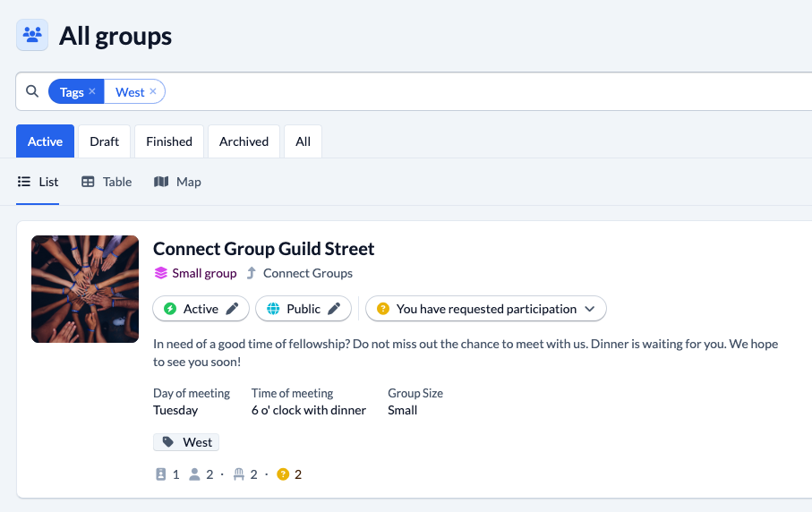Viewport: 812px width, 512px height.
Task: Click the group hands thumbnail image
Action: [x=85, y=289]
